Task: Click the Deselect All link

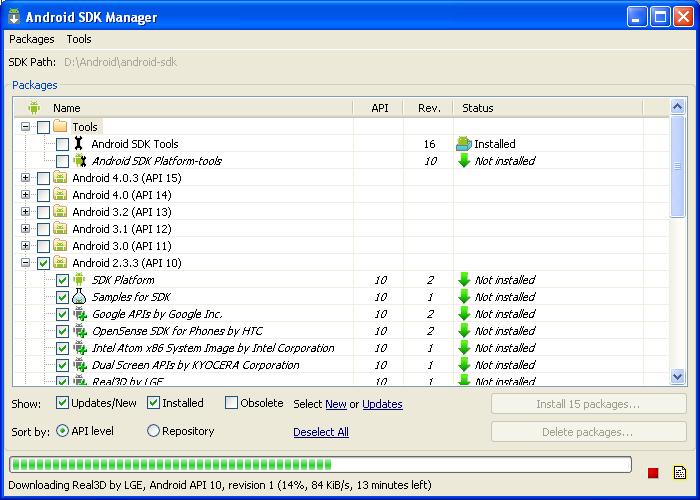Action: click(x=321, y=432)
